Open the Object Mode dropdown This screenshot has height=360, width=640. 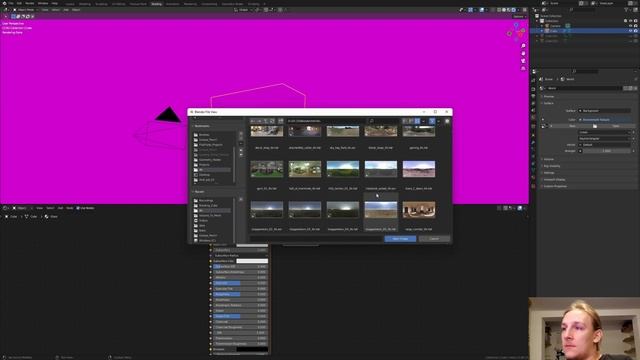(x=26, y=10)
